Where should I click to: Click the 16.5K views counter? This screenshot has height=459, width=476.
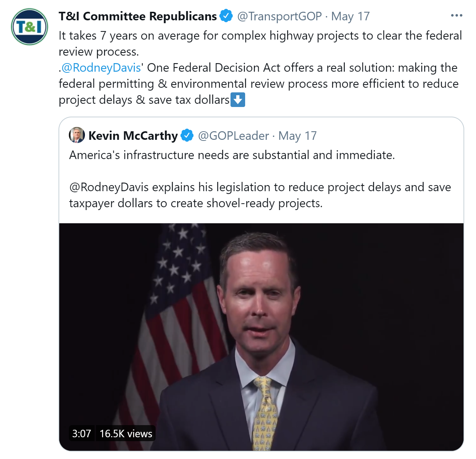[126, 433]
